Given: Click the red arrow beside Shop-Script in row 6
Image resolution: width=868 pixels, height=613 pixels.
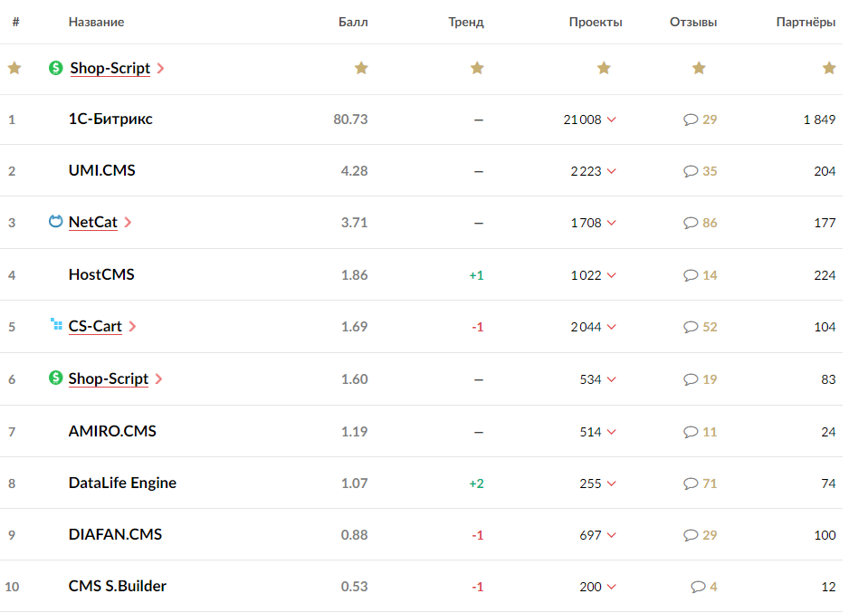Looking at the screenshot, I should click(x=159, y=378).
